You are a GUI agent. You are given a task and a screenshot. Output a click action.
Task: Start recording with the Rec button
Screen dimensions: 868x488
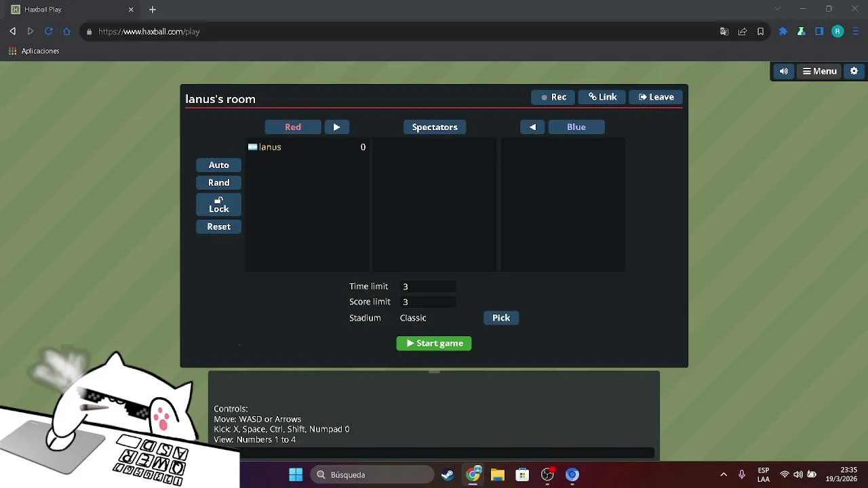pyautogui.click(x=553, y=97)
